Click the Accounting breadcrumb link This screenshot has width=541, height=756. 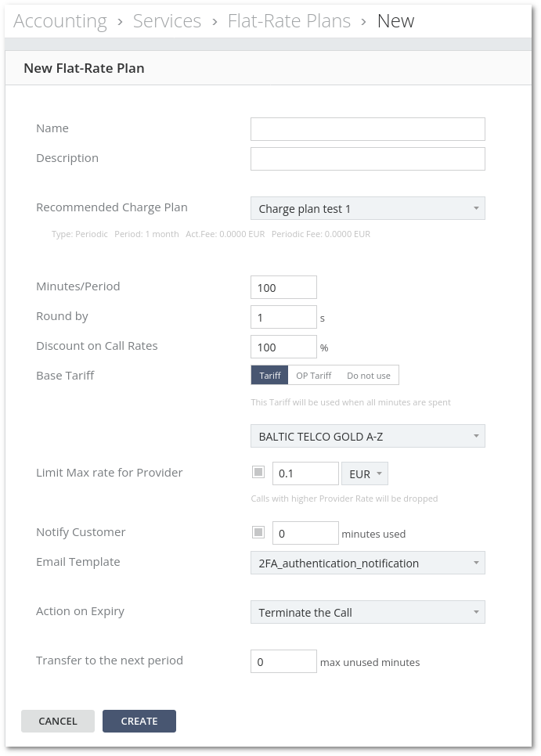point(60,21)
